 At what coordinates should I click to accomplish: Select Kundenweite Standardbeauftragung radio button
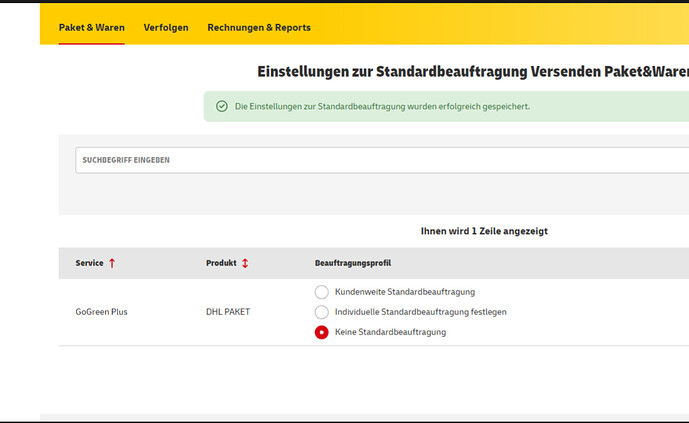322,292
